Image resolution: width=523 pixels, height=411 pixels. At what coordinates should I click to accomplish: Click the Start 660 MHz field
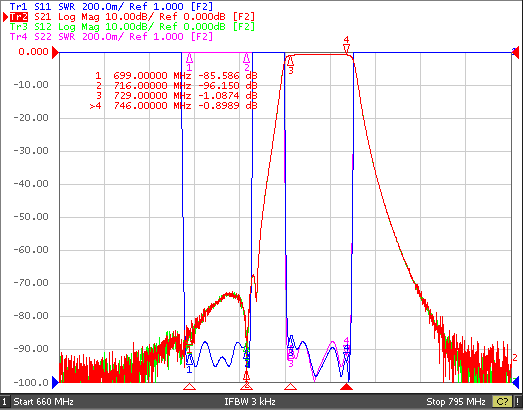(43, 401)
